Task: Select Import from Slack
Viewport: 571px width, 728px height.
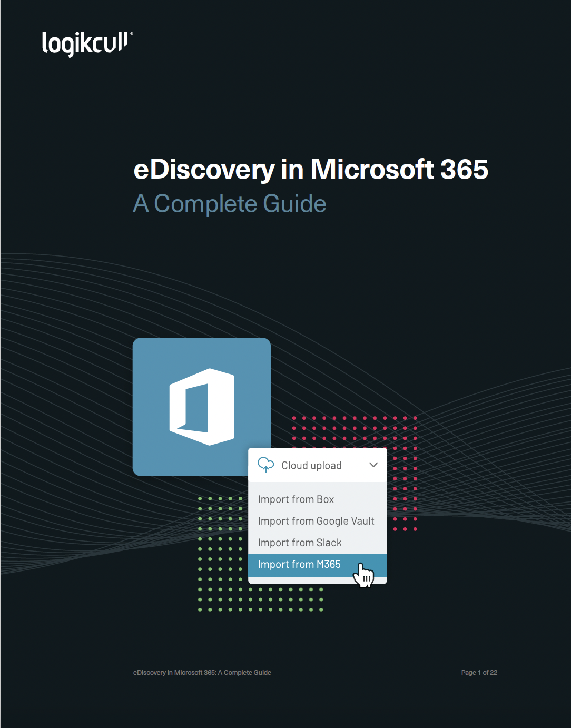Action: 300,542
